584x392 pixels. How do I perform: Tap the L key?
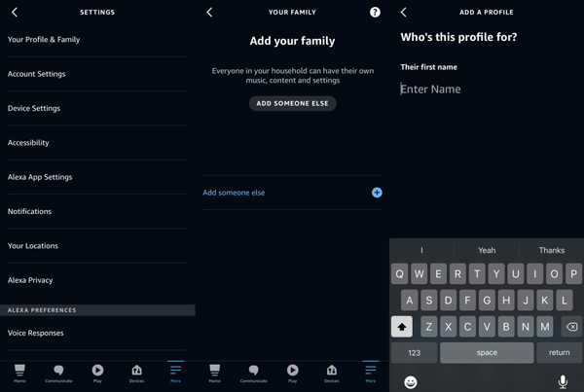[564, 300]
